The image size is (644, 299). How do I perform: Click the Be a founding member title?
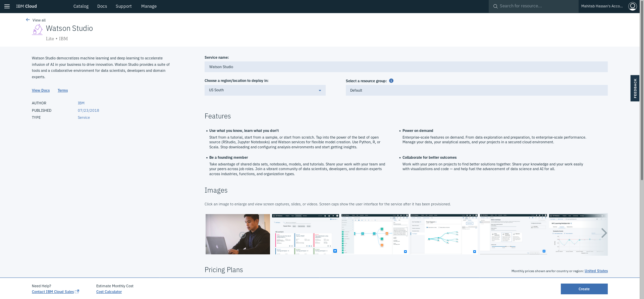pyautogui.click(x=228, y=157)
